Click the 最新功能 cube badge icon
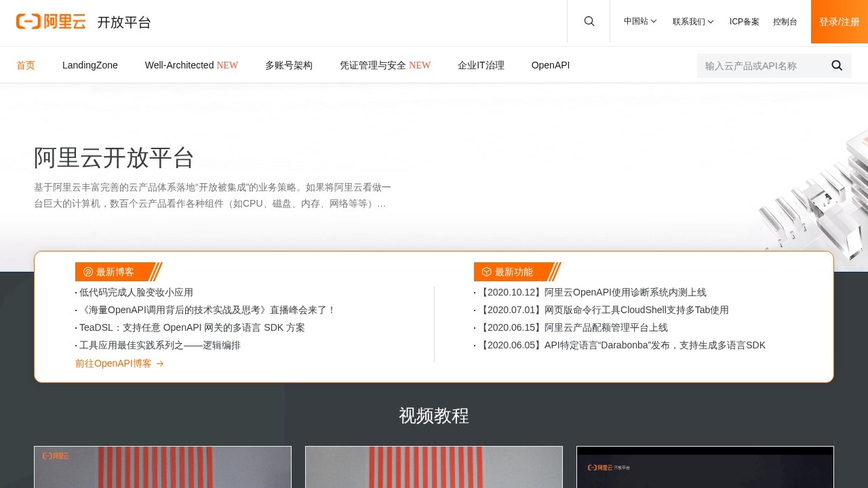868x488 pixels. coord(487,272)
